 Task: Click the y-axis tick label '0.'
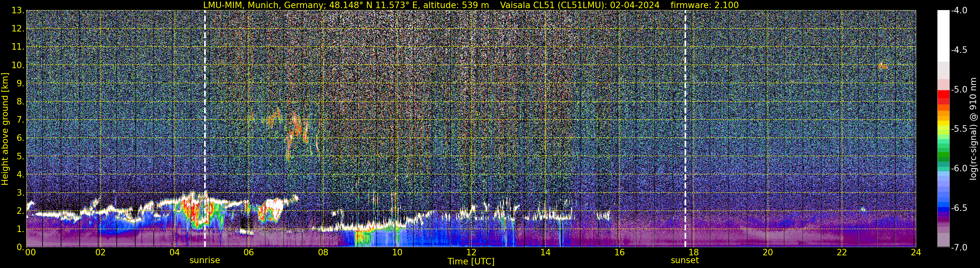[20, 247]
